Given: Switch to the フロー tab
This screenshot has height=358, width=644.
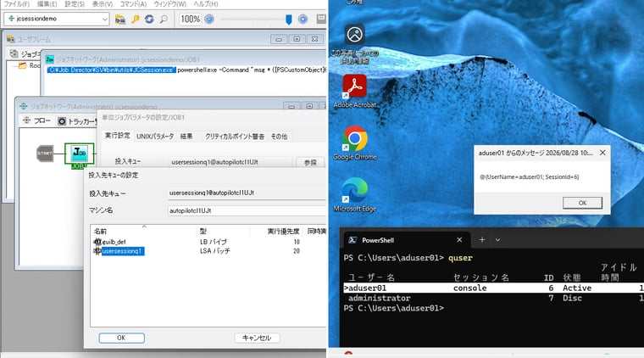Looking at the screenshot, I should (36, 120).
